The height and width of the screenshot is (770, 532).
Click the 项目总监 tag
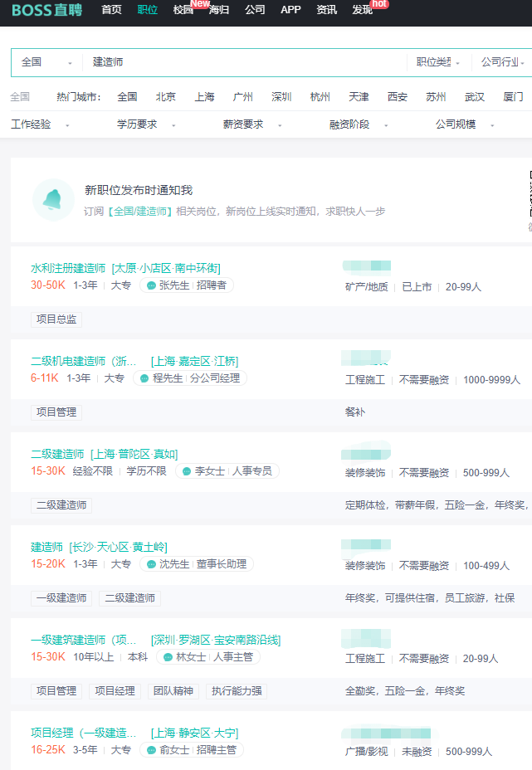pos(56,319)
